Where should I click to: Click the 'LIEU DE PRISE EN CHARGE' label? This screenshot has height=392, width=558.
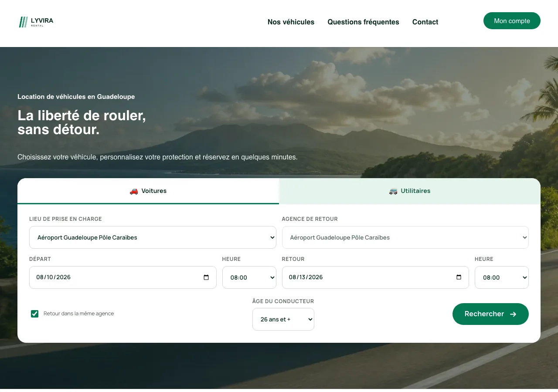65,219
